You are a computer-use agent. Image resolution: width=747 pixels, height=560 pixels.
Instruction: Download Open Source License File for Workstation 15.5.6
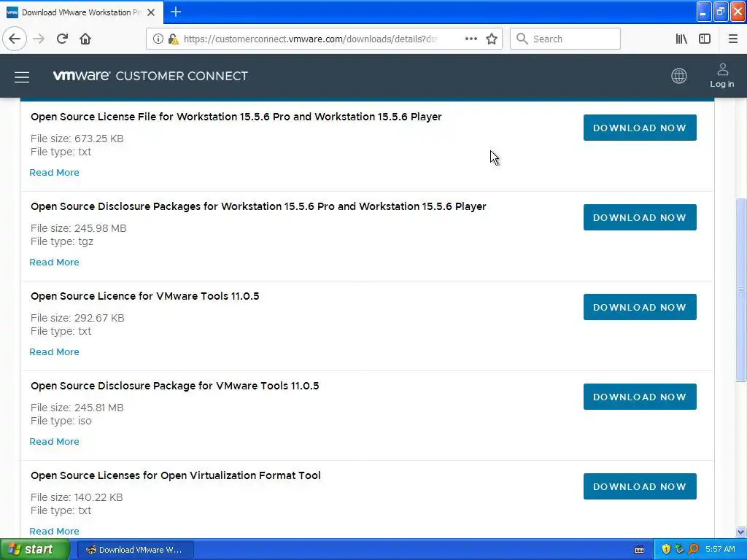coord(640,128)
